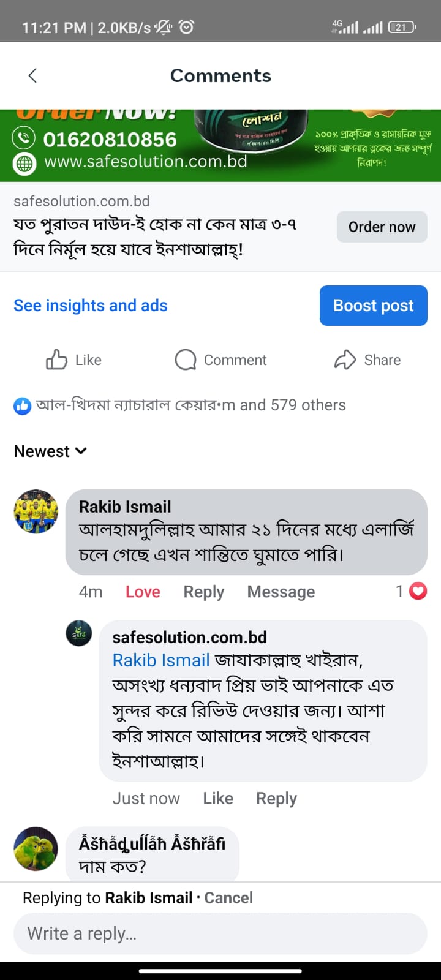Cancel replying to Rakib Ismail
Image resolution: width=441 pixels, height=980 pixels.
[x=228, y=898]
